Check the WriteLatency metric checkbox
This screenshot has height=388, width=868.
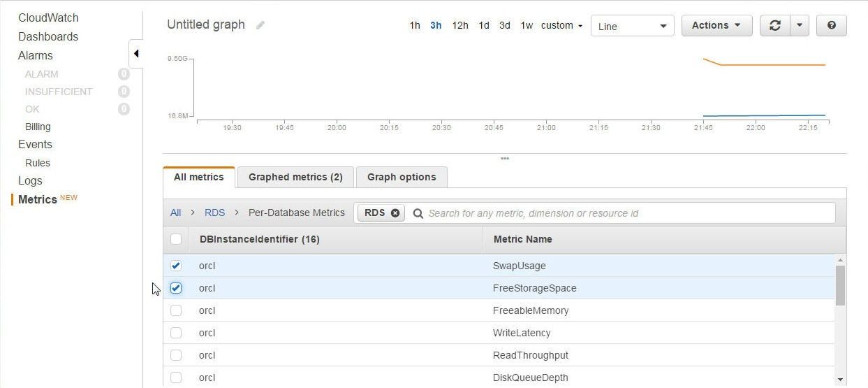pos(176,333)
